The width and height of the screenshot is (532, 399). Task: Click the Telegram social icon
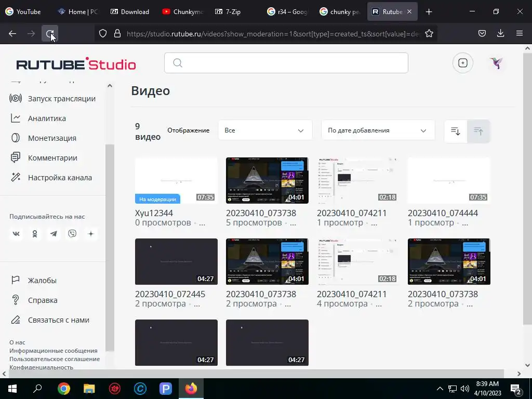click(54, 234)
